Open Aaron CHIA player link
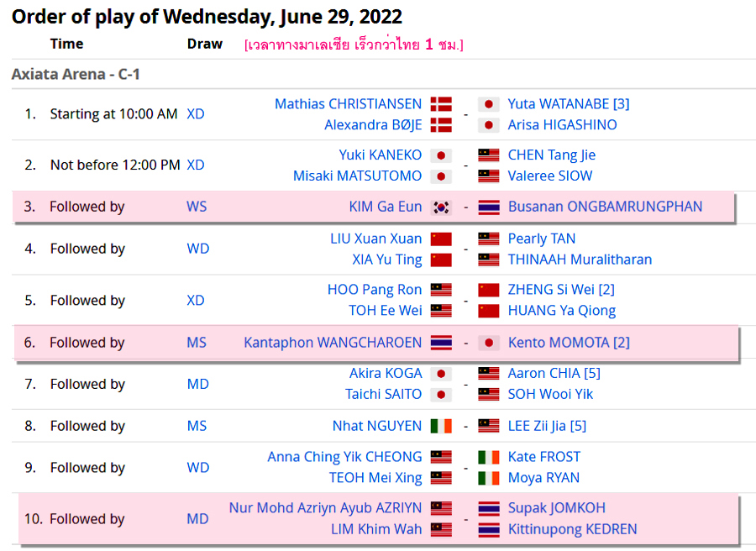Screen dimensions: 756x551 coord(554,374)
